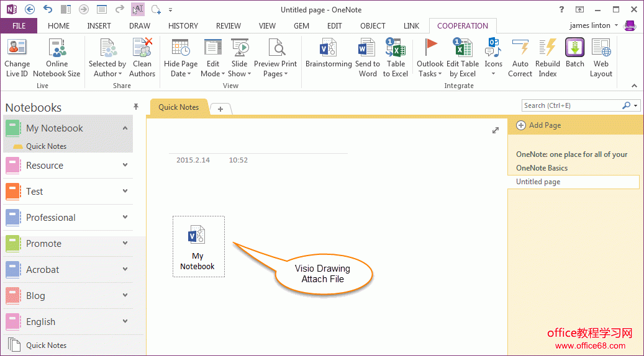Open Hide Page Date dropdown
The height and width of the screenshot is (356, 644).
181,73
